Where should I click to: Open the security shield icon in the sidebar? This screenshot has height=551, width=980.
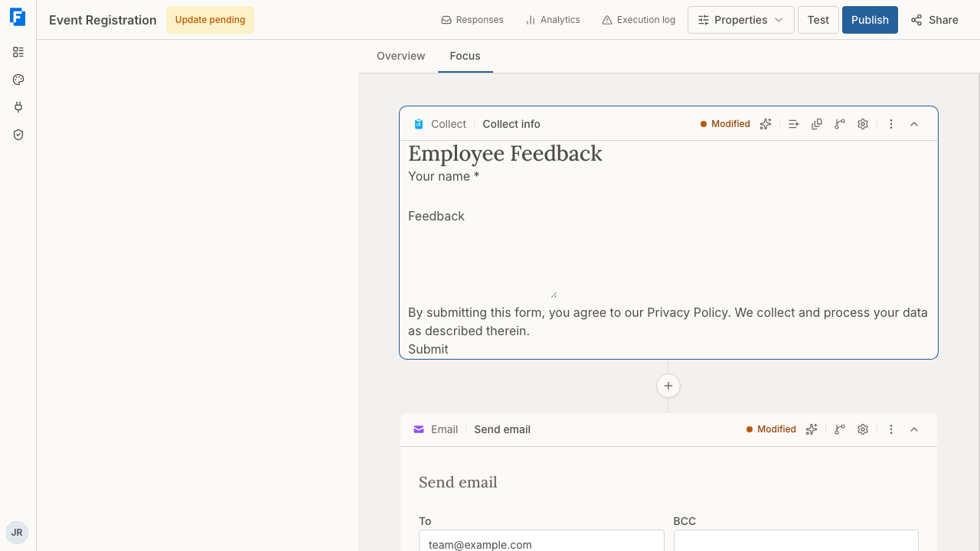(18, 135)
